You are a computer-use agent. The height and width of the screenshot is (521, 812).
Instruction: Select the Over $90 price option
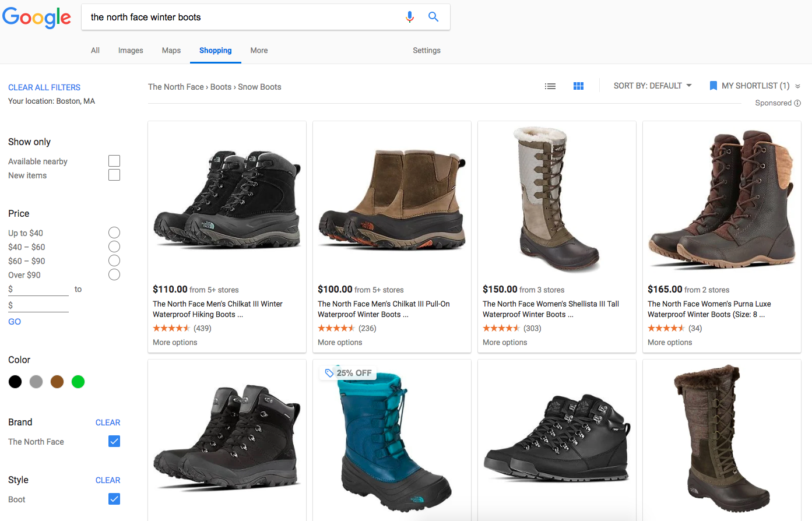114,274
